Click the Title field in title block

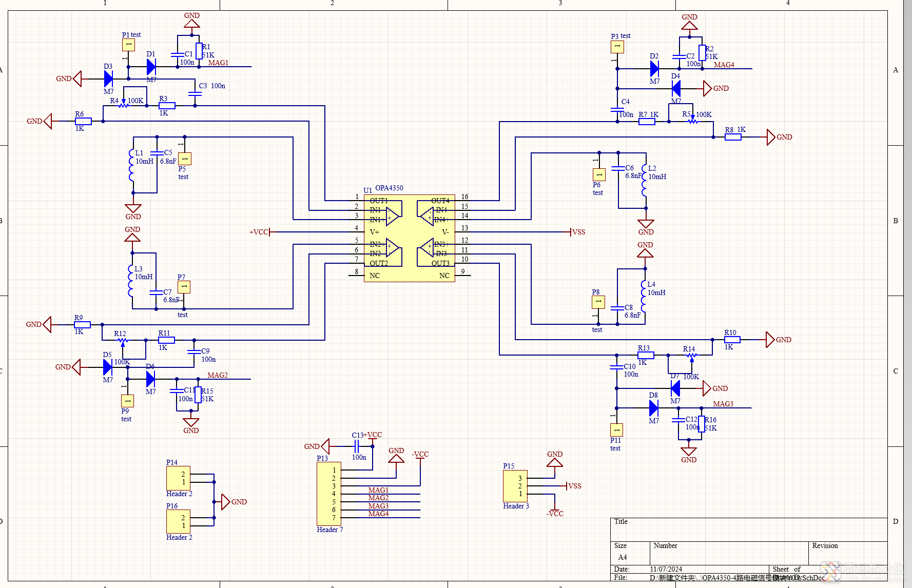(x=749, y=530)
